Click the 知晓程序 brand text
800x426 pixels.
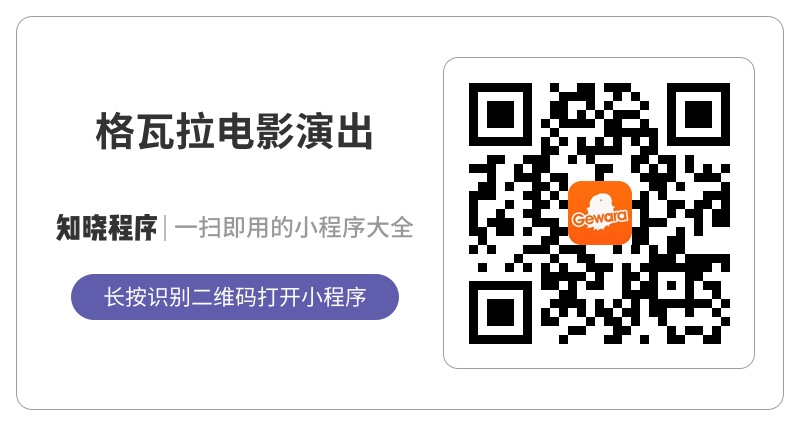click(107, 228)
